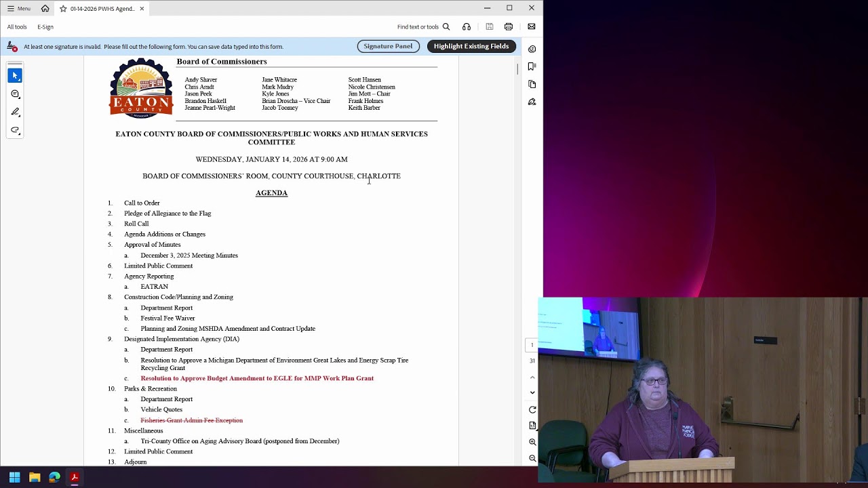Switch to Adobe Acrobat taskbar icon
The height and width of the screenshot is (488, 868).
pyautogui.click(x=75, y=477)
